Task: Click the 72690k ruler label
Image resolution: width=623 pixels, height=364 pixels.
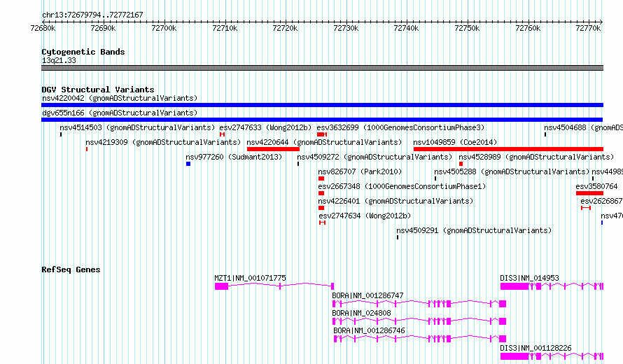Action: 104,28
